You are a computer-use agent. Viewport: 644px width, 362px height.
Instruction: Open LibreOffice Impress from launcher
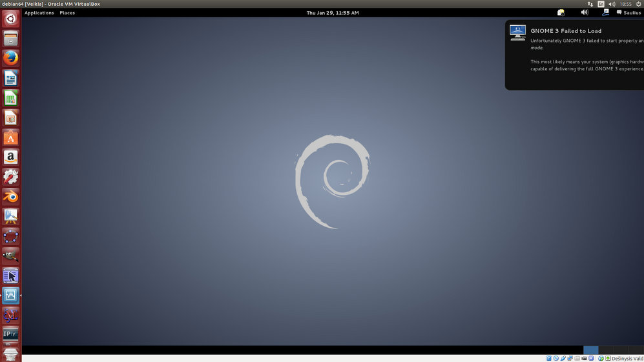pyautogui.click(x=10, y=117)
